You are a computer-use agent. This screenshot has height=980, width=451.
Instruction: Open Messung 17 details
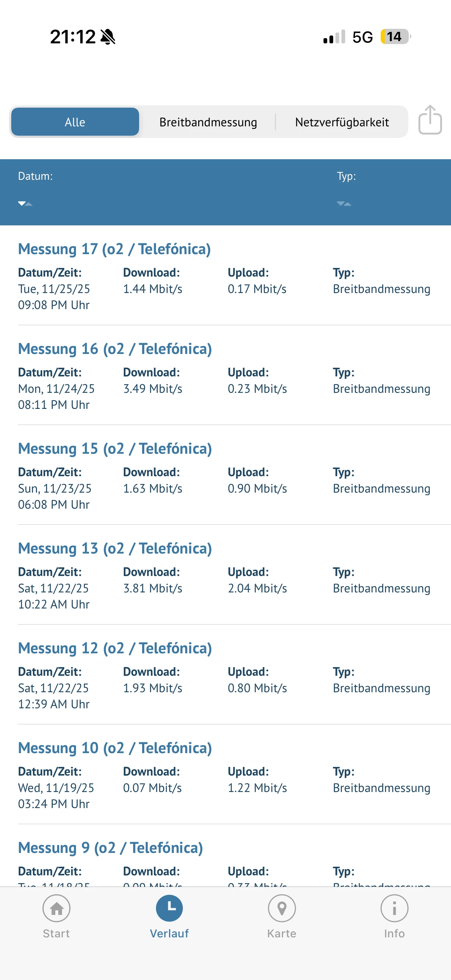click(114, 249)
